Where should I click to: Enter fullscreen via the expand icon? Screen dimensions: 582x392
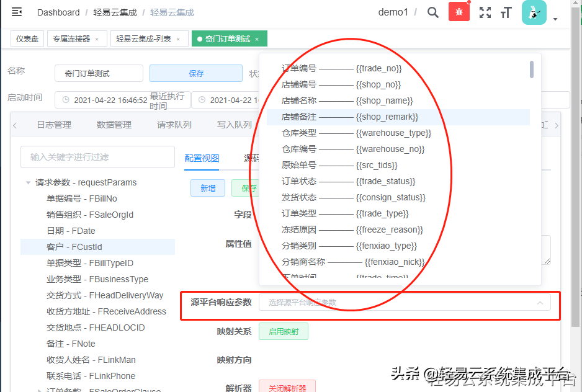pyautogui.click(x=485, y=12)
